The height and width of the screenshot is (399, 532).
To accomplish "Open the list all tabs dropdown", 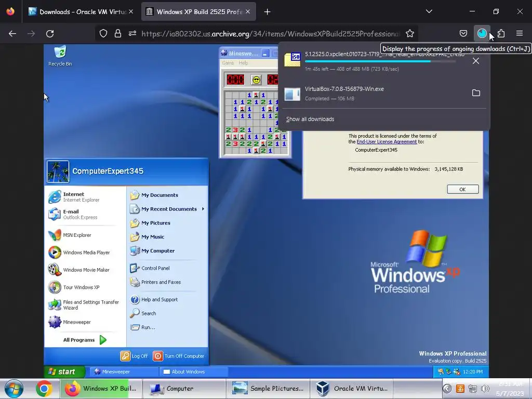I will pos(429,11).
